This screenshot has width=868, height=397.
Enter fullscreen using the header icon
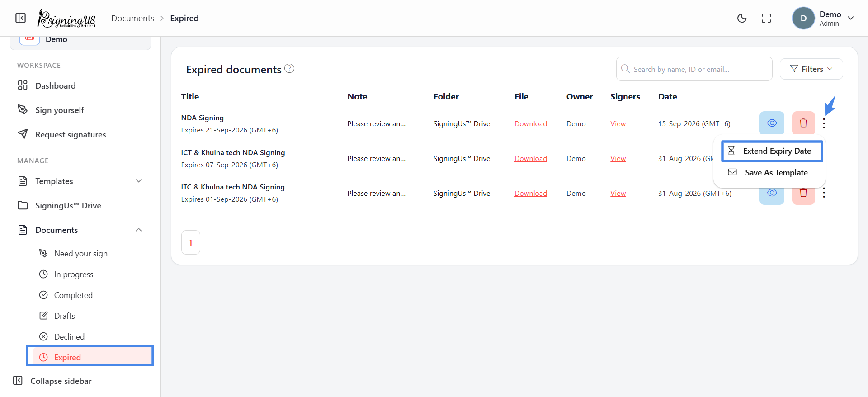[766, 18]
